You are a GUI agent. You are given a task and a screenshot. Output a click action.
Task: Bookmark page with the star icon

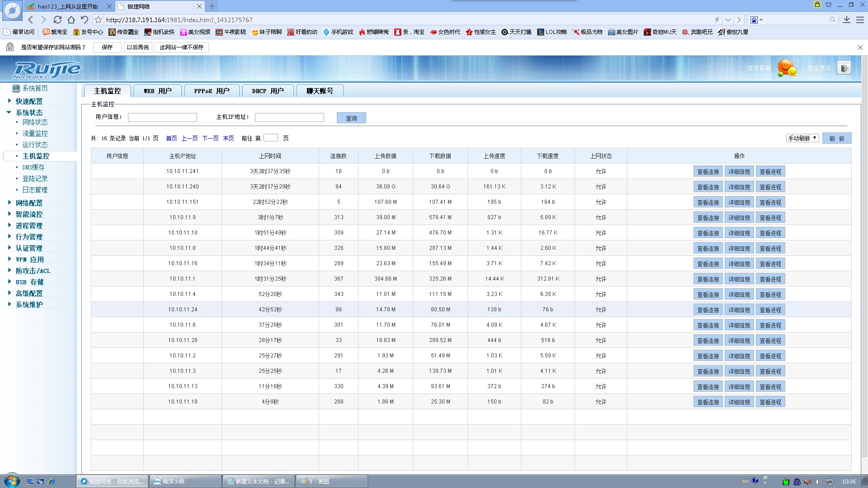tap(98, 20)
